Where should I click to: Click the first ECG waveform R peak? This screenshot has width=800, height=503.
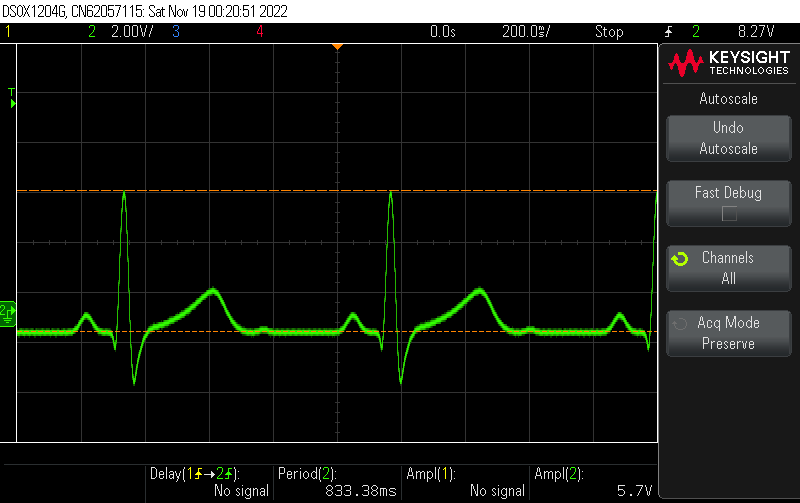coord(124,194)
